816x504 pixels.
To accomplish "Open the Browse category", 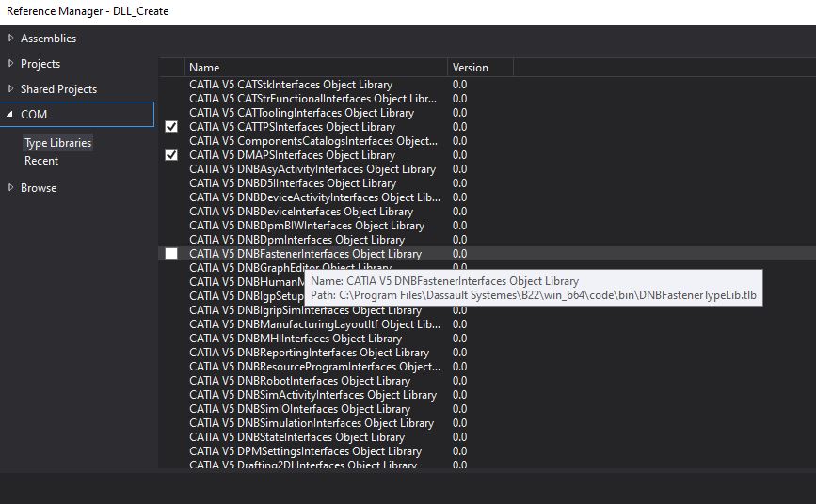I will [x=39, y=188].
